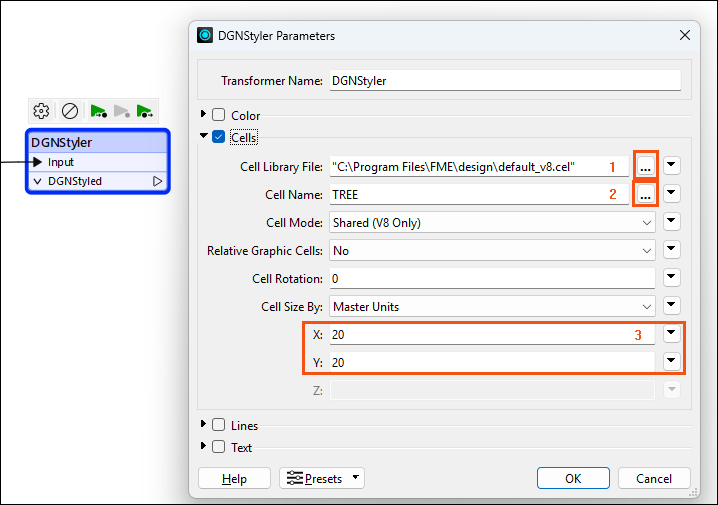The width and height of the screenshot is (718, 505).
Task: Click the Presets sliders icon
Action: coord(294,478)
